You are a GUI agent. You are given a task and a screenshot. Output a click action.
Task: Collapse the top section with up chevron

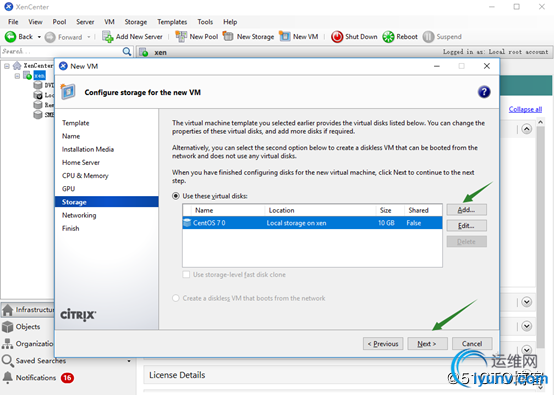526,129
